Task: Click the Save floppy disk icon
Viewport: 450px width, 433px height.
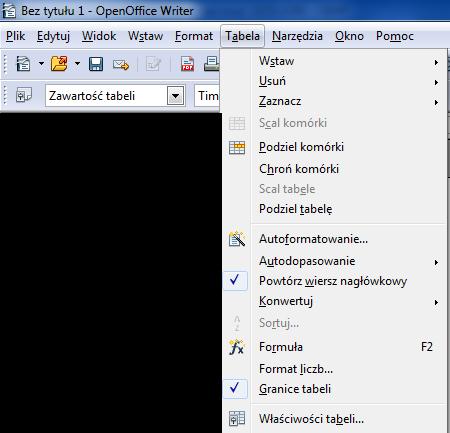Action: point(96,64)
